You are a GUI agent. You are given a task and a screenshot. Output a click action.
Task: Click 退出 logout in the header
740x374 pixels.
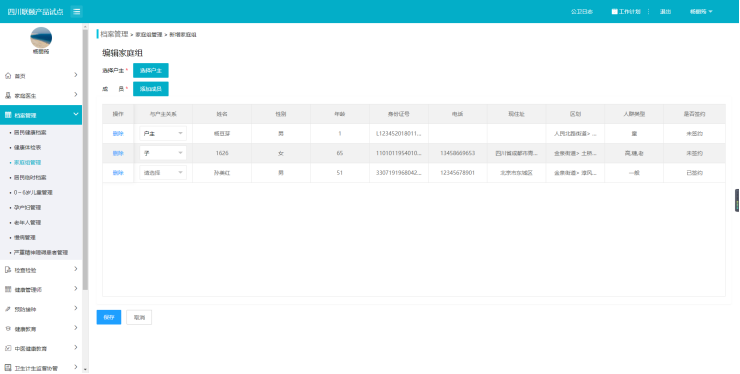[x=665, y=11]
